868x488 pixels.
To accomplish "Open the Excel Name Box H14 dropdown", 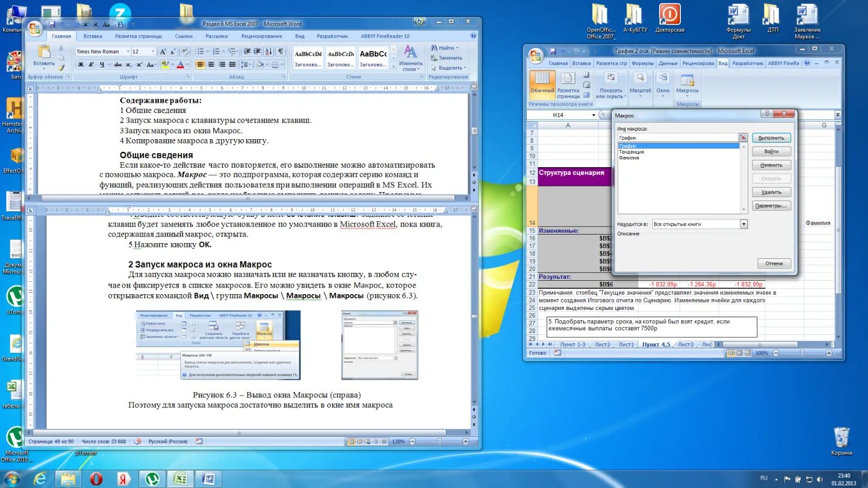I will [594, 115].
